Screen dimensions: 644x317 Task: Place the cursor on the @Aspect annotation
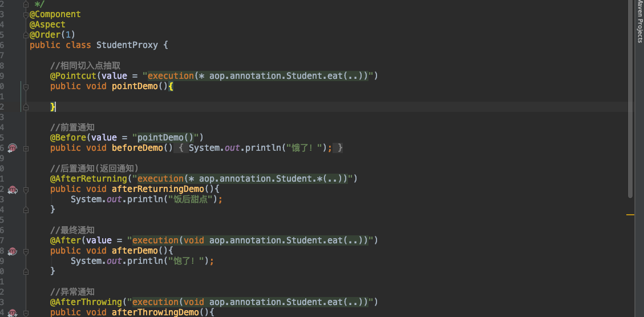click(x=47, y=25)
